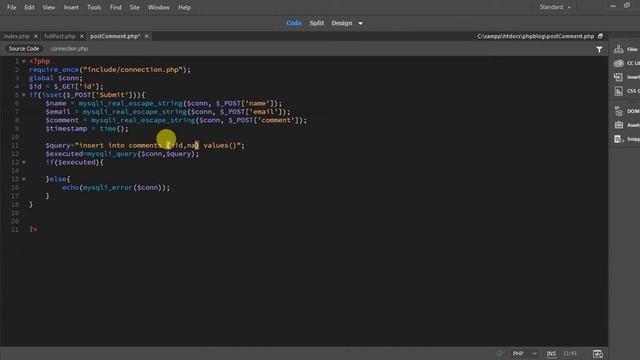Viewport: 640px width, 360px height.
Task: Close the fullPost.php tab
Action: [x=82, y=36]
